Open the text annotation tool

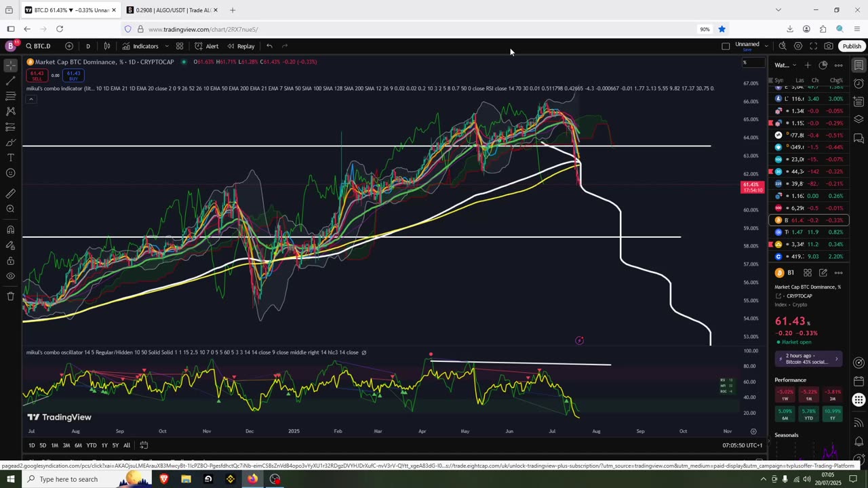pyautogui.click(x=10, y=157)
